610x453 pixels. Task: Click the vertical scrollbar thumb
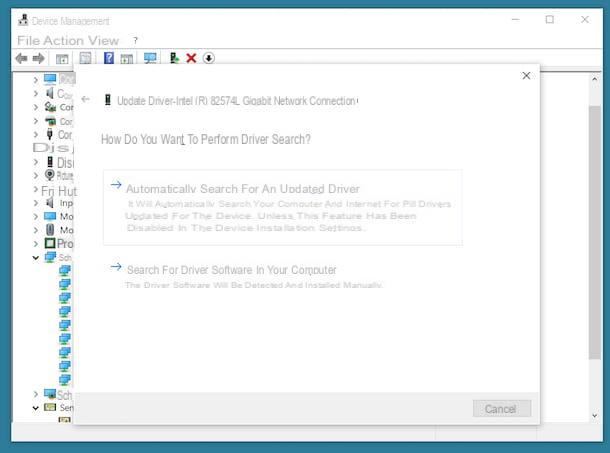coord(594,232)
